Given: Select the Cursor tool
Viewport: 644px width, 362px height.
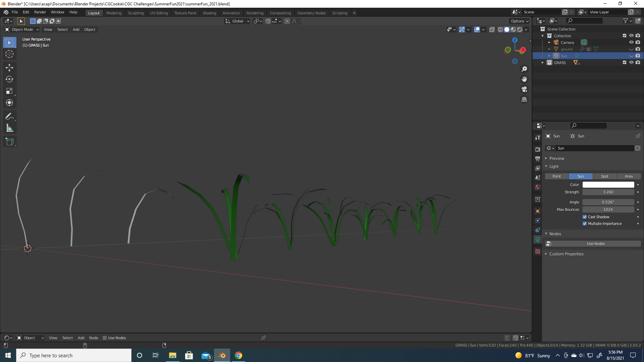Looking at the screenshot, I should [9, 54].
